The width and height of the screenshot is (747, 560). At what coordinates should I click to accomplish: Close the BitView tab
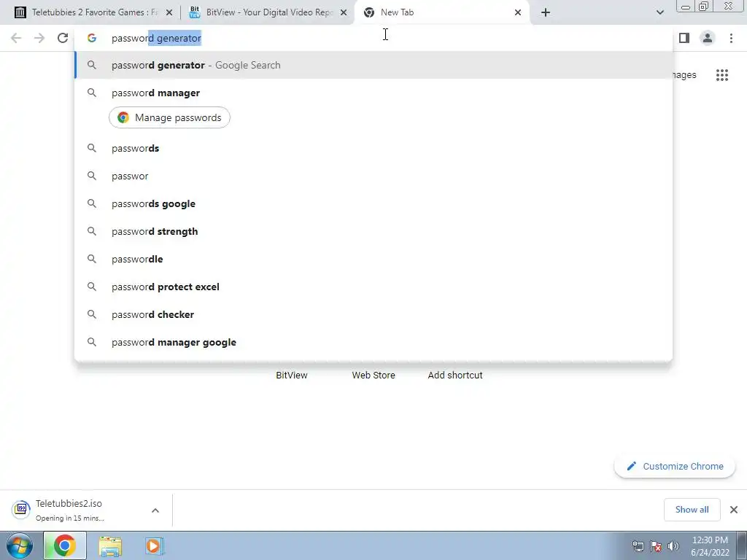pyautogui.click(x=344, y=12)
